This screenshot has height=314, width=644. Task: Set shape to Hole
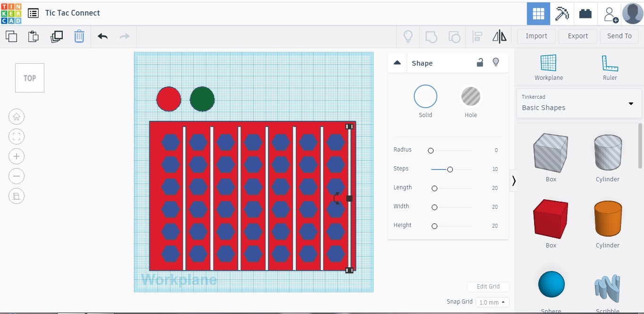(x=471, y=97)
